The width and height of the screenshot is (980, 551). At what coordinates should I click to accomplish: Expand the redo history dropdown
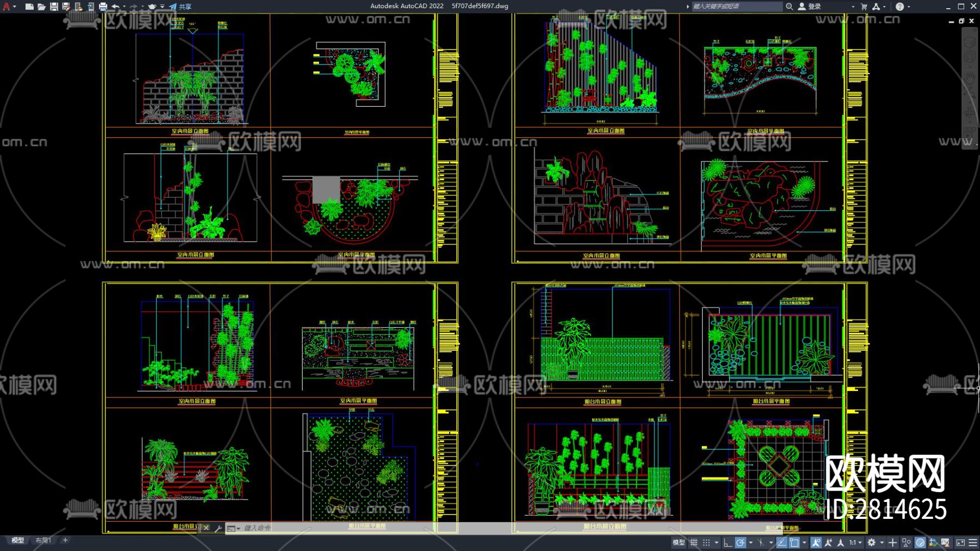click(x=142, y=7)
